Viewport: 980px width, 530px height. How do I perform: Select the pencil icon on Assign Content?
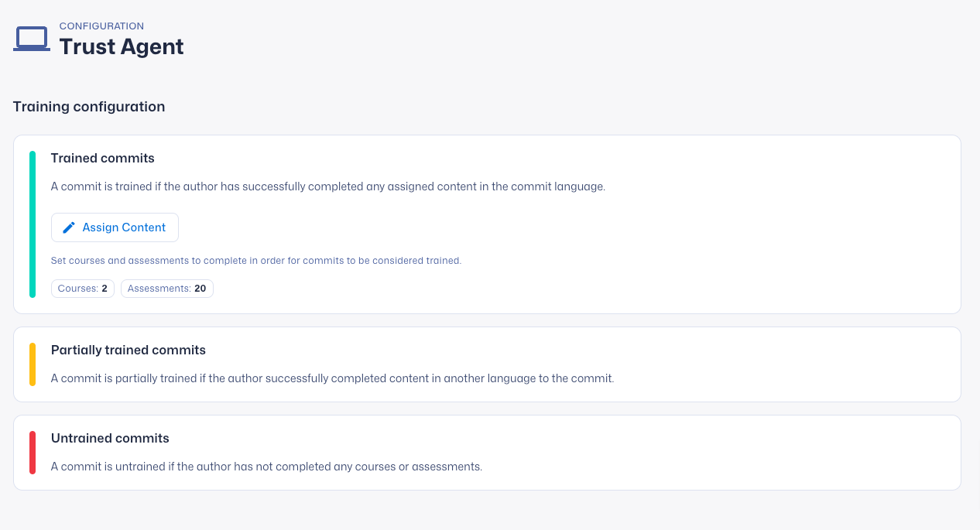point(68,227)
